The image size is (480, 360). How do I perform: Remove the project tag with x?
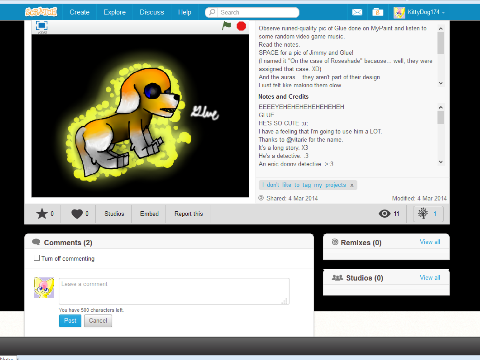click(x=352, y=185)
